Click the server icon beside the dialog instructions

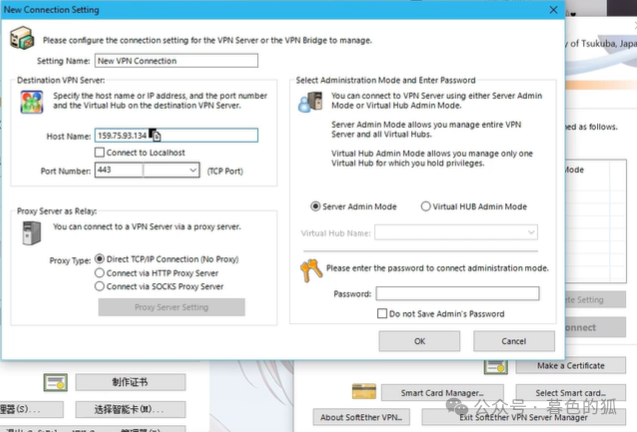coord(21,38)
